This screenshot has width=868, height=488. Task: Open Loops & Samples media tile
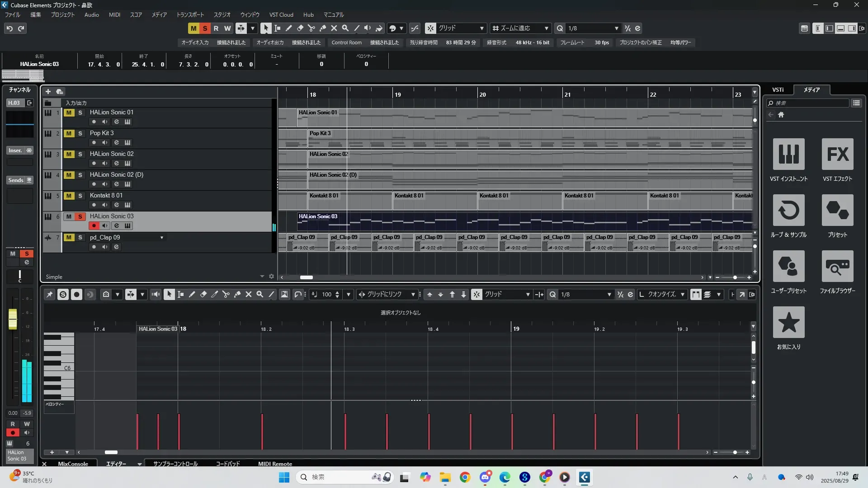click(x=788, y=210)
